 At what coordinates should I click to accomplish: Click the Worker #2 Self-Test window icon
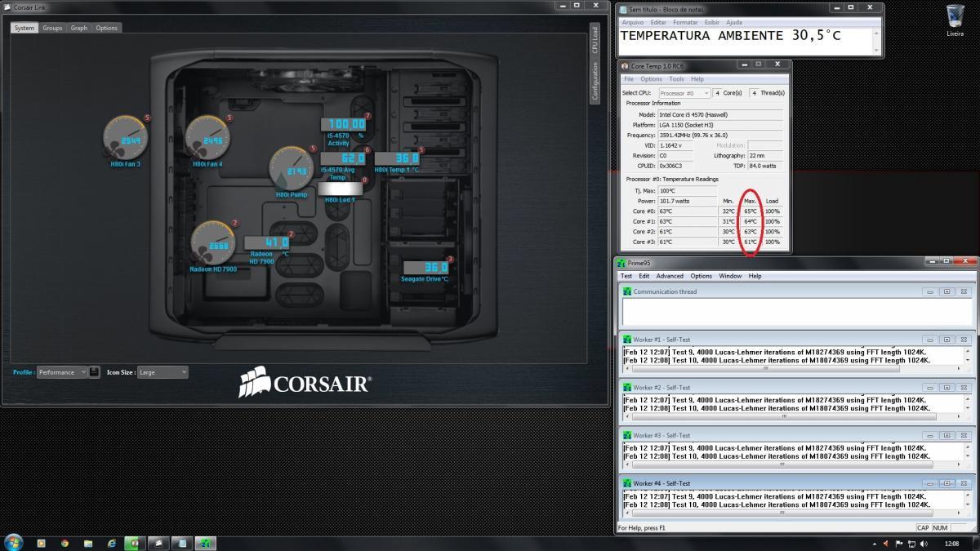click(627, 388)
